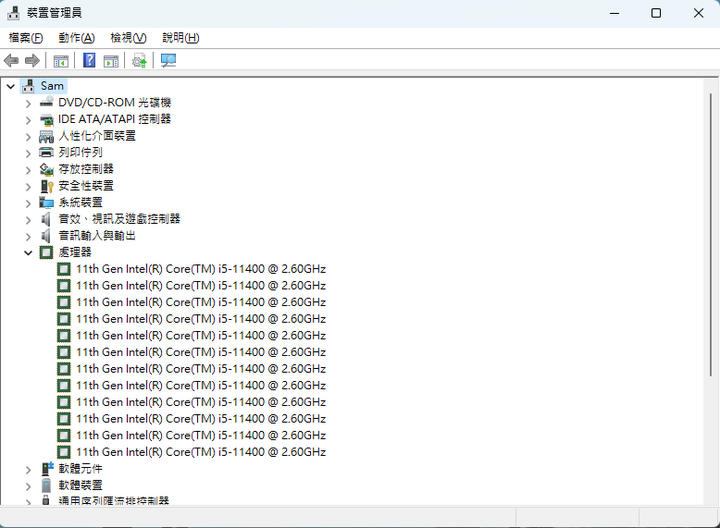Click the vertical scrollbar of the device tree

coord(711,234)
